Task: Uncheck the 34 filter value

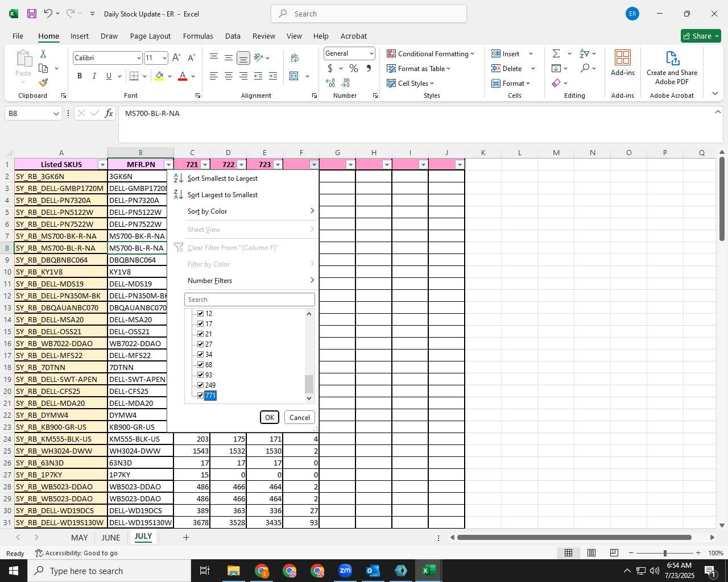Action: [200, 354]
